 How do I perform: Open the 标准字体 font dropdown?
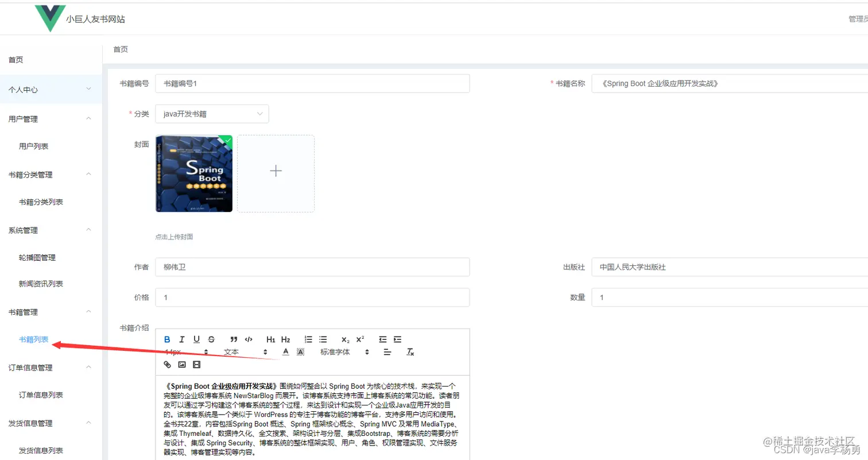tap(344, 352)
